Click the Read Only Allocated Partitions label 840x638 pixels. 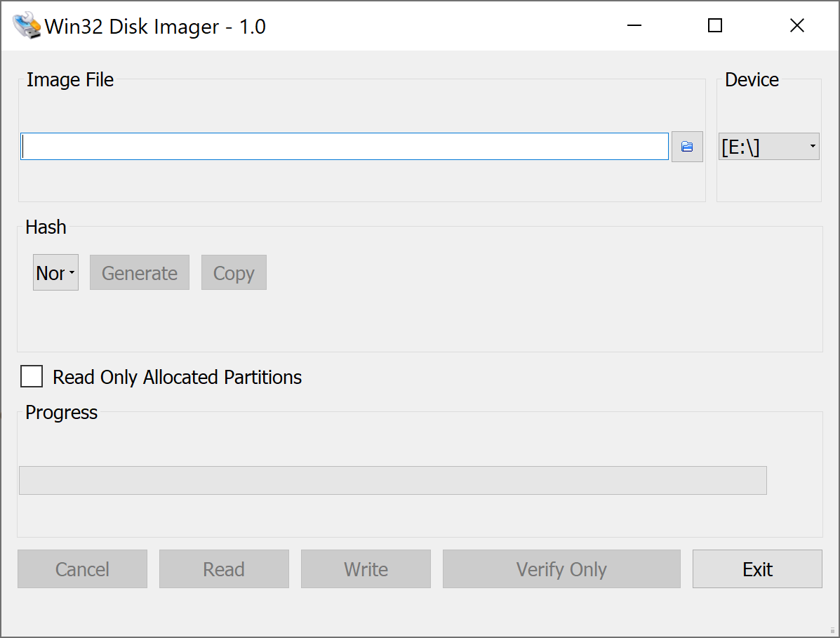tap(178, 377)
